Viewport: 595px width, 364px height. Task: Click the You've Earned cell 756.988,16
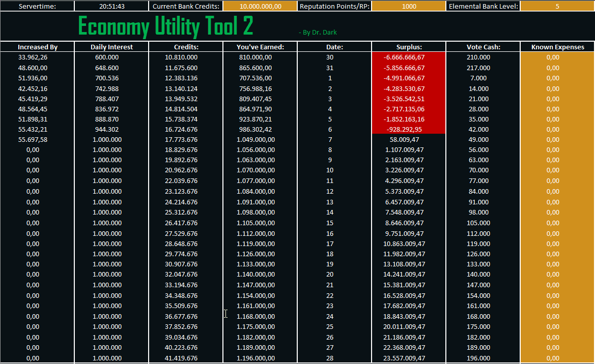256,89
